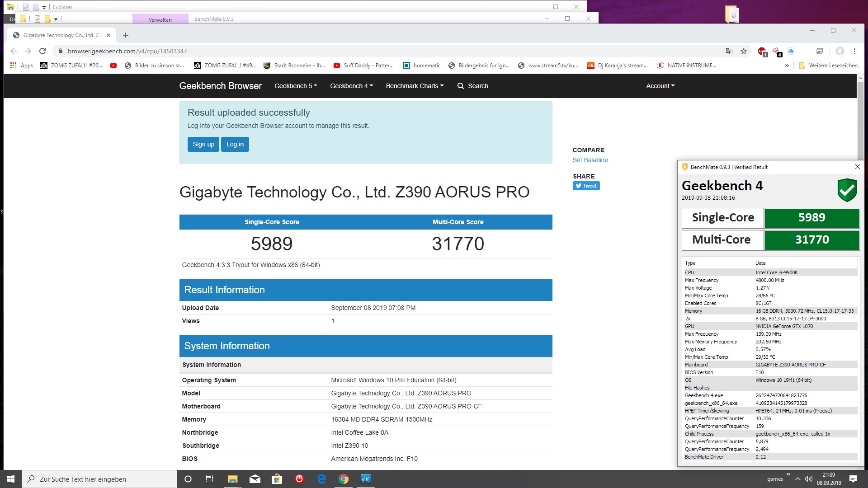Reload the Geekbench page
Image resolution: width=868 pixels, height=488 pixels.
(x=42, y=51)
